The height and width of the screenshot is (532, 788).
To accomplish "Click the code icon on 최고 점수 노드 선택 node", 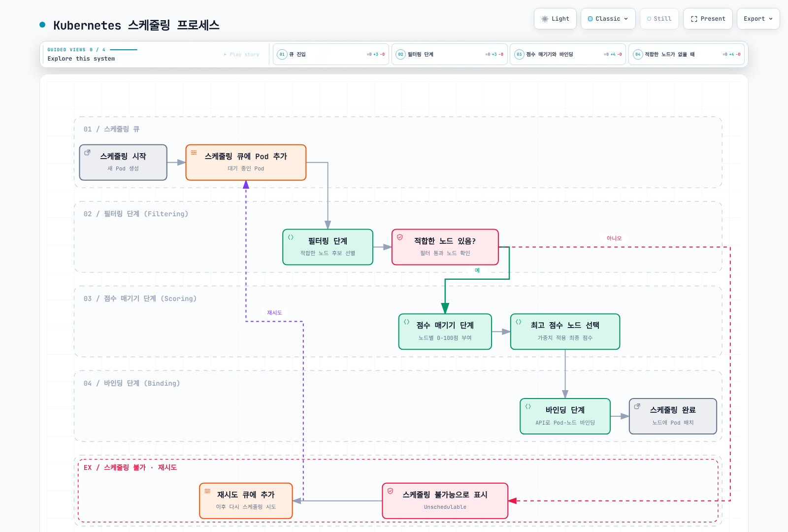I will click(519, 322).
